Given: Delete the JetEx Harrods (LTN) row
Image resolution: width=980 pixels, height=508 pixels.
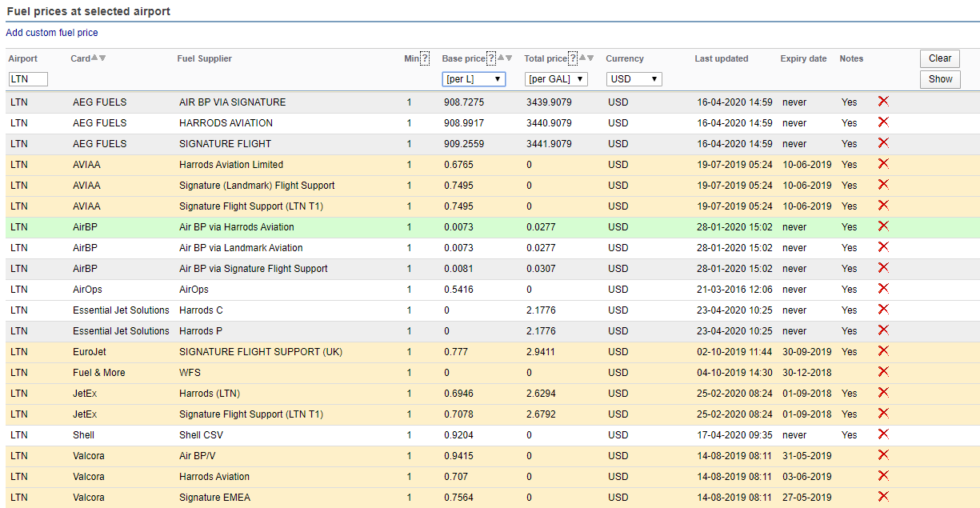Looking at the screenshot, I should [x=883, y=393].
